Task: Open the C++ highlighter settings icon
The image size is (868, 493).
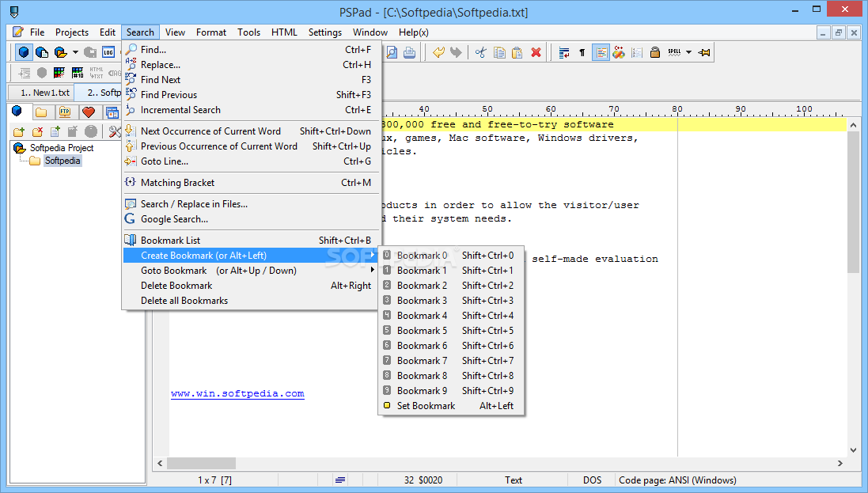Action: click(619, 52)
